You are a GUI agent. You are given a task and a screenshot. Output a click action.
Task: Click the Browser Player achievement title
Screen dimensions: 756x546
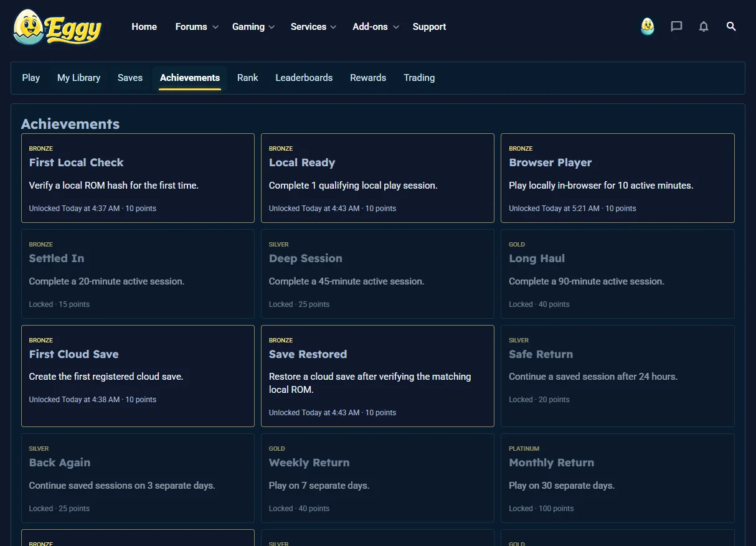[x=550, y=162]
